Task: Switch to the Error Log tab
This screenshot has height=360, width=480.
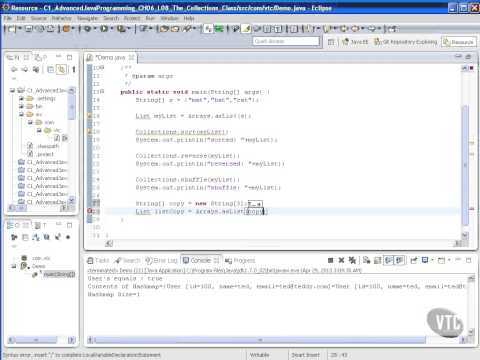Action: pyautogui.click(x=162, y=260)
